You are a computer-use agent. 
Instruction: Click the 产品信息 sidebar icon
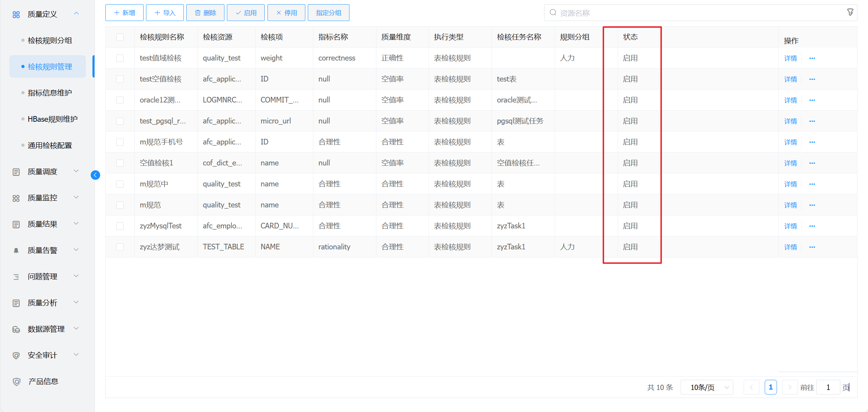16,382
